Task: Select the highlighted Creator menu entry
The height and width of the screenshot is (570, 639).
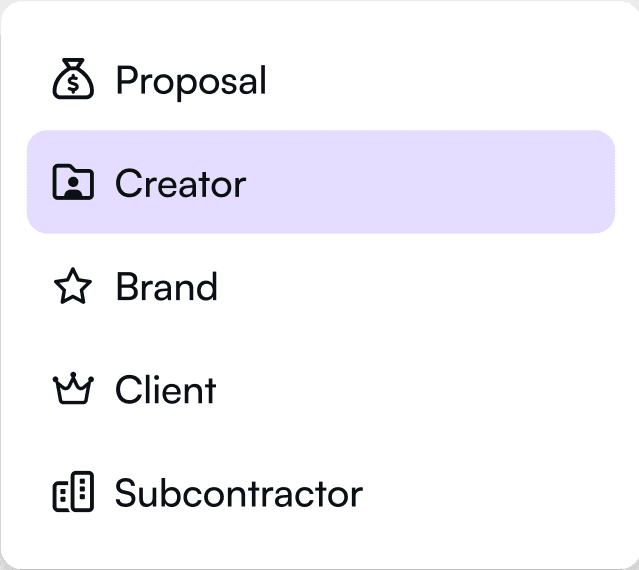Action: (321, 182)
